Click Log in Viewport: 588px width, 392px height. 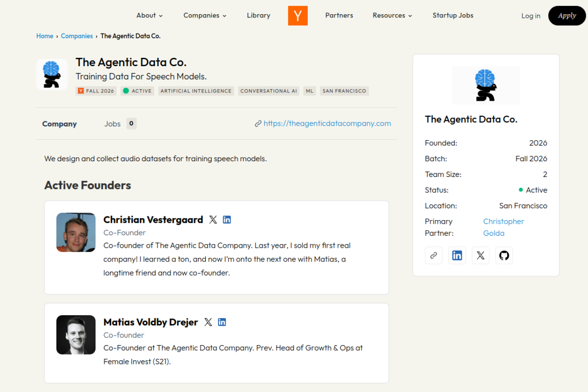531,16
